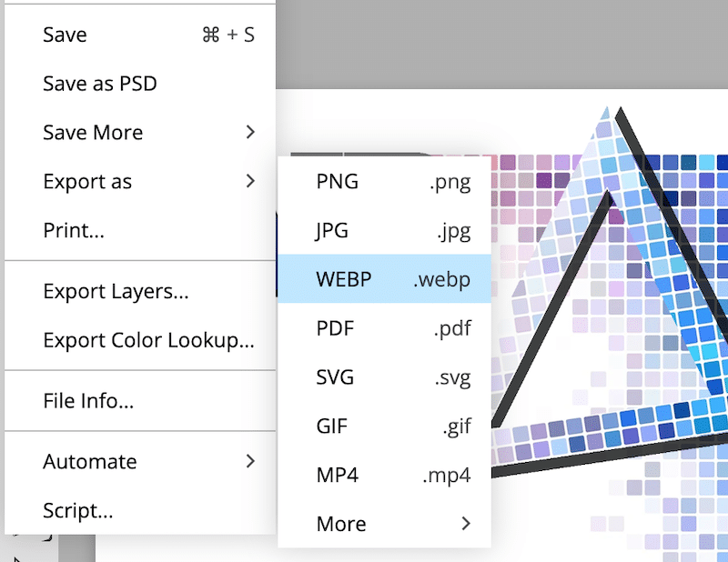This screenshot has width=728, height=562.
Task: Click the chevron next to Export as
Action: [250, 182]
